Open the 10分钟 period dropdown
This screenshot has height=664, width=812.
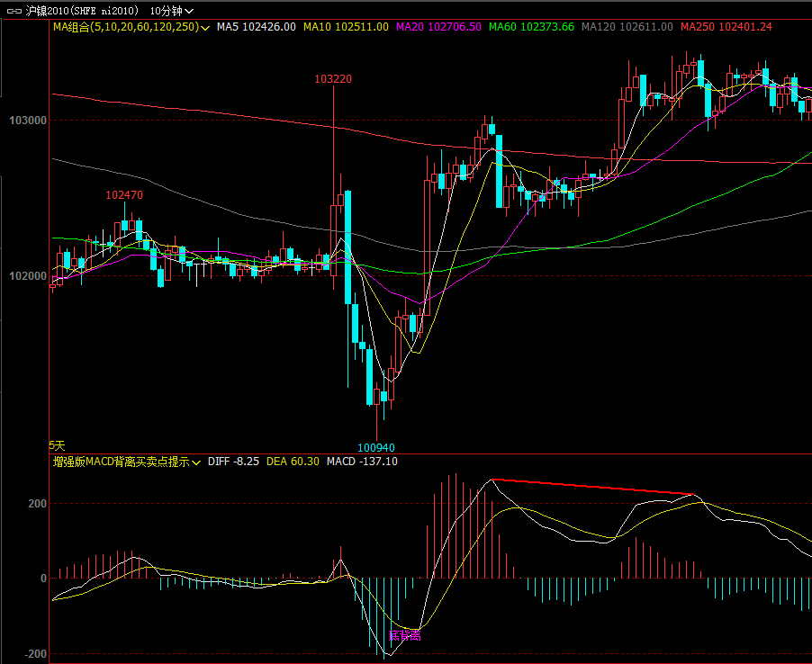pos(172,11)
